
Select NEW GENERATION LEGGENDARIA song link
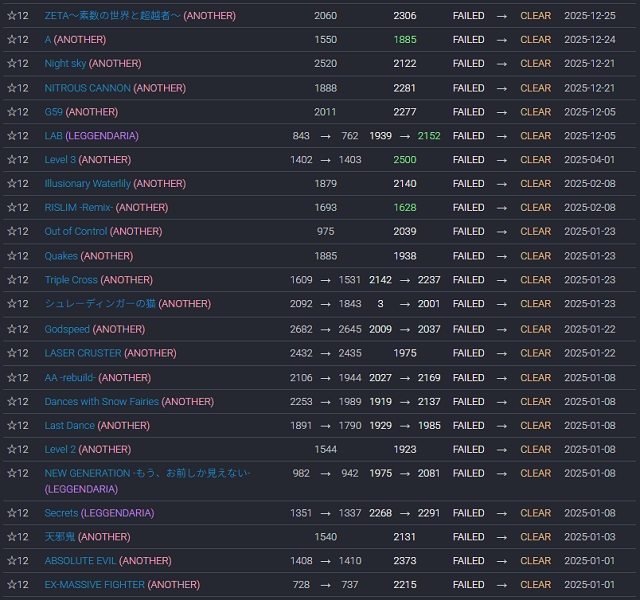point(147,473)
